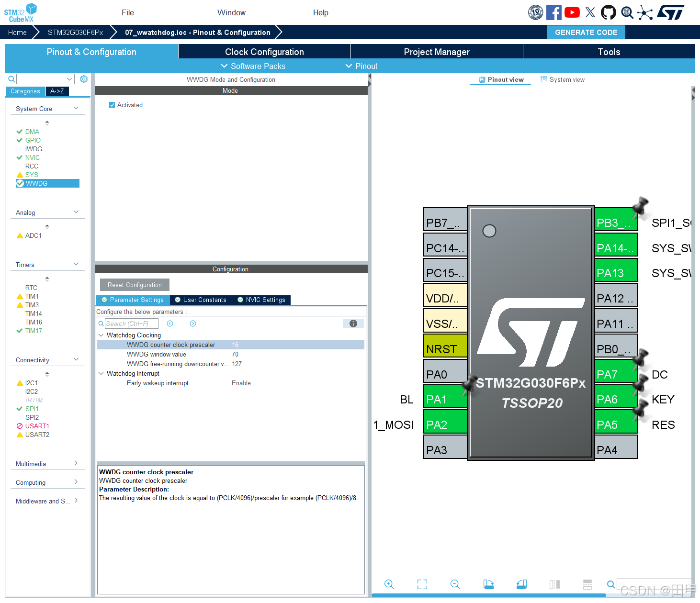This screenshot has width=700, height=603.
Task: Select the SPI1 peripheral
Action: [32, 409]
